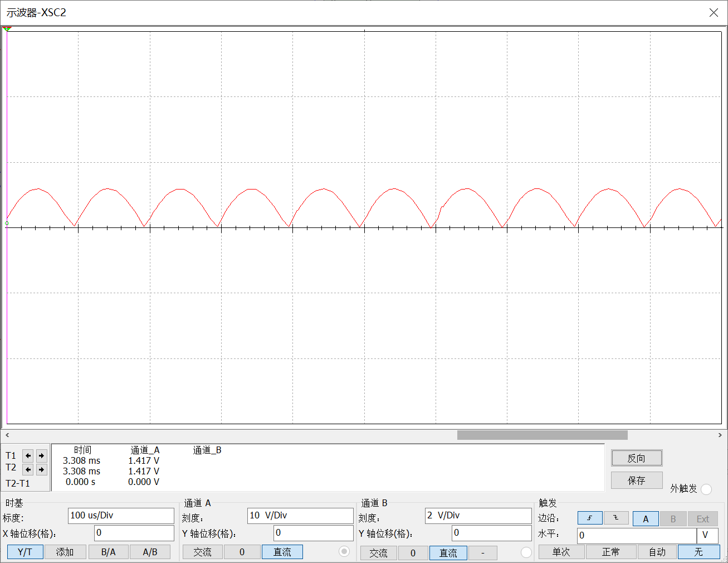
Task: Set channel A coupling to 0 ground
Action: pos(242,552)
